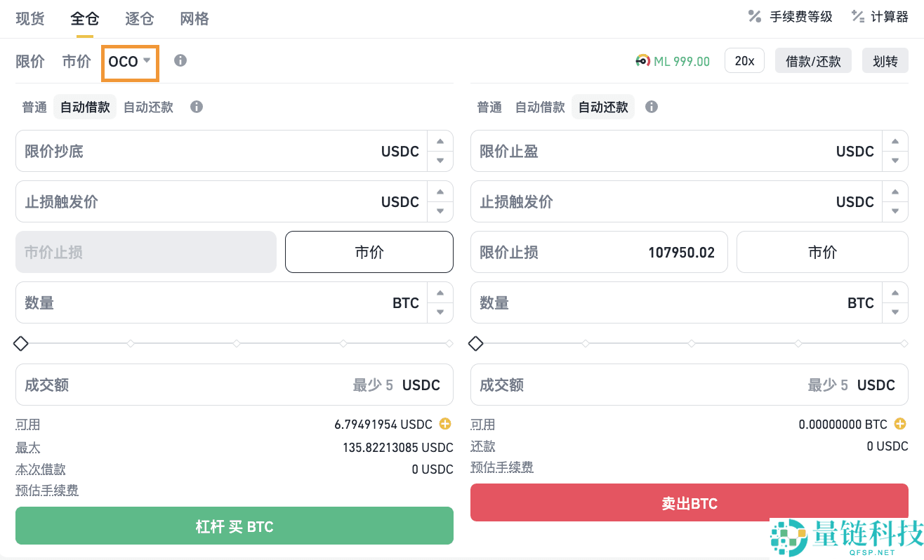The width and height of the screenshot is (924, 560).
Task: Click the info icon beside 自动还款 on right
Action: 651,107
